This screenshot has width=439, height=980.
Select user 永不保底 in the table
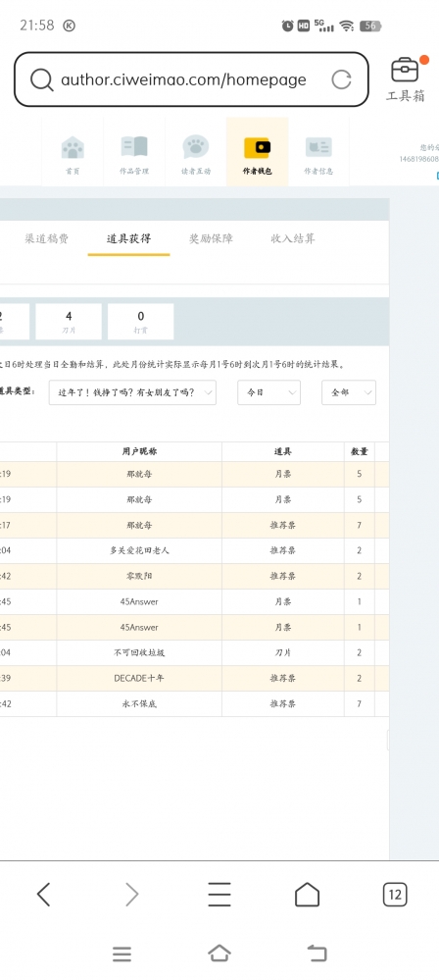[139, 703]
